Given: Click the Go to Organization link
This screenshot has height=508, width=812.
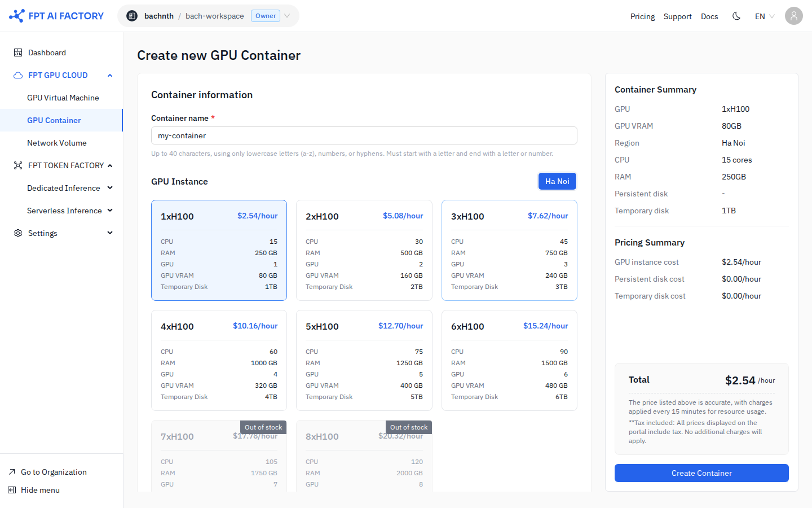Looking at the screenshot, I should pos(54,472).
